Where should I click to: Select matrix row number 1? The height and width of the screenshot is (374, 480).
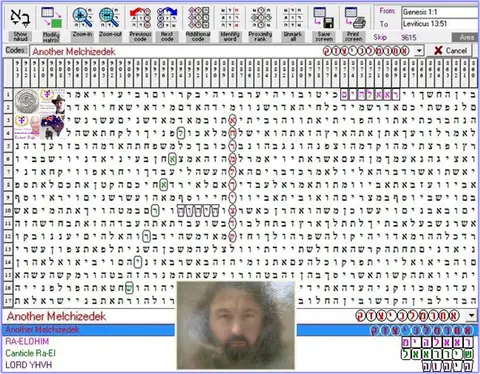pos(8,95)
